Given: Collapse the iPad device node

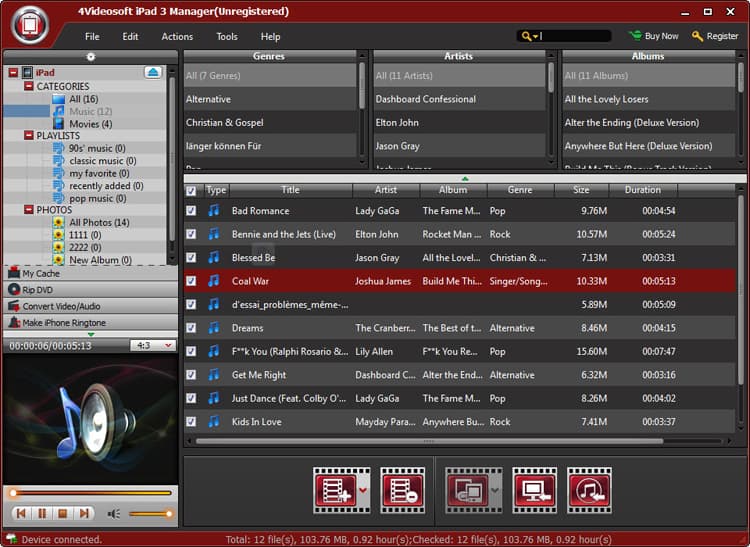Looking at the screenshot, I should tap(13, 73).
